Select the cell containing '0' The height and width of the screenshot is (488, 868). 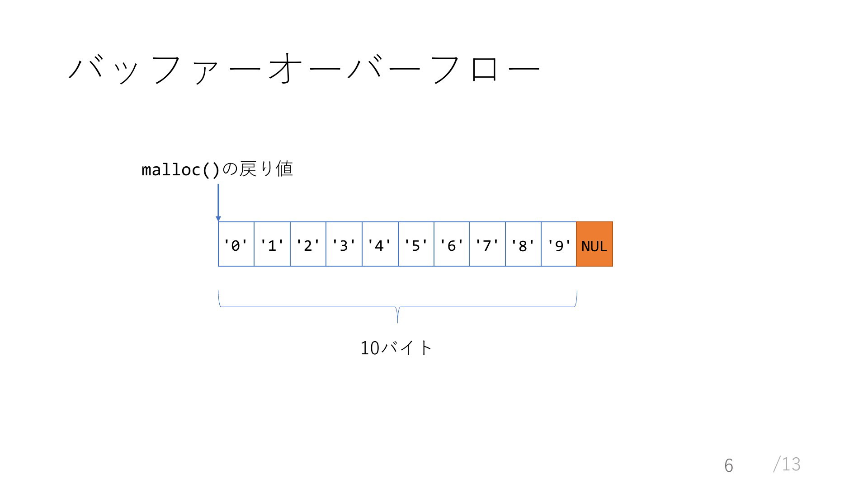[236, 244]
